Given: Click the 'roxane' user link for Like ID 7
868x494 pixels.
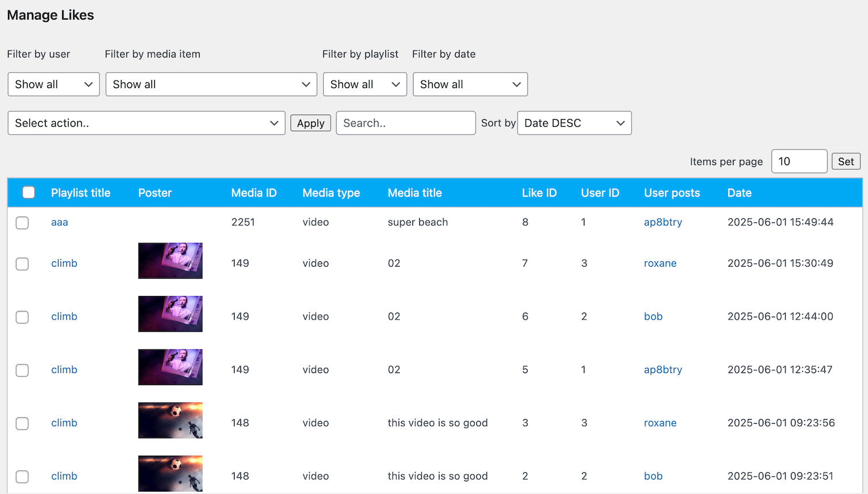Looking at the screenshot, I should pos(660,263).
